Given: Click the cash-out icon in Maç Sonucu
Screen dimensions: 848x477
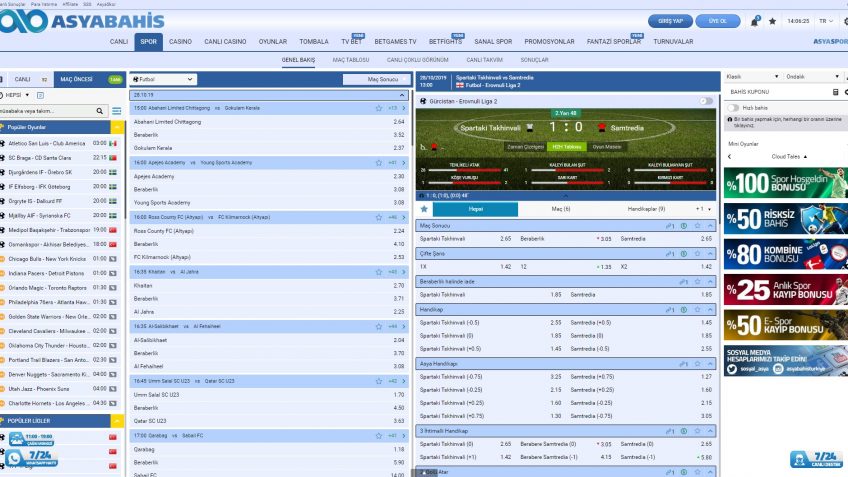Looking at the screenshot, I should pyautogui.click(x=682, y=226).
